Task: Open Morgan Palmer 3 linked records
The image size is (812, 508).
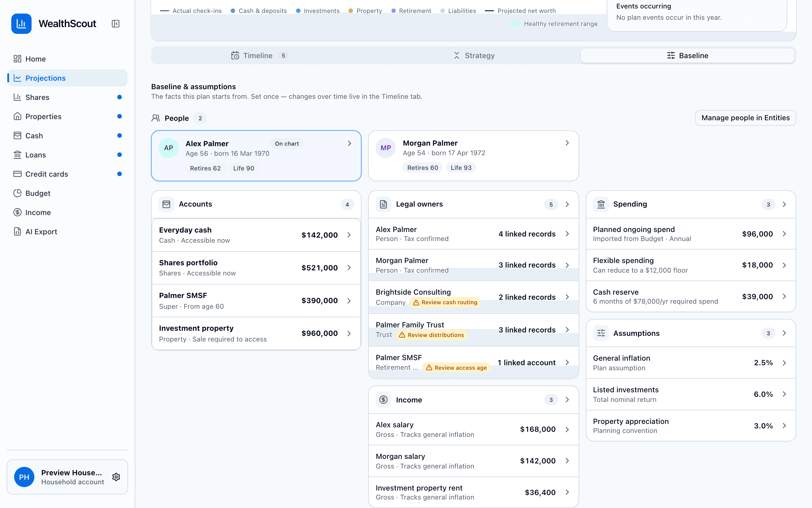Action: tap(473, 265)
